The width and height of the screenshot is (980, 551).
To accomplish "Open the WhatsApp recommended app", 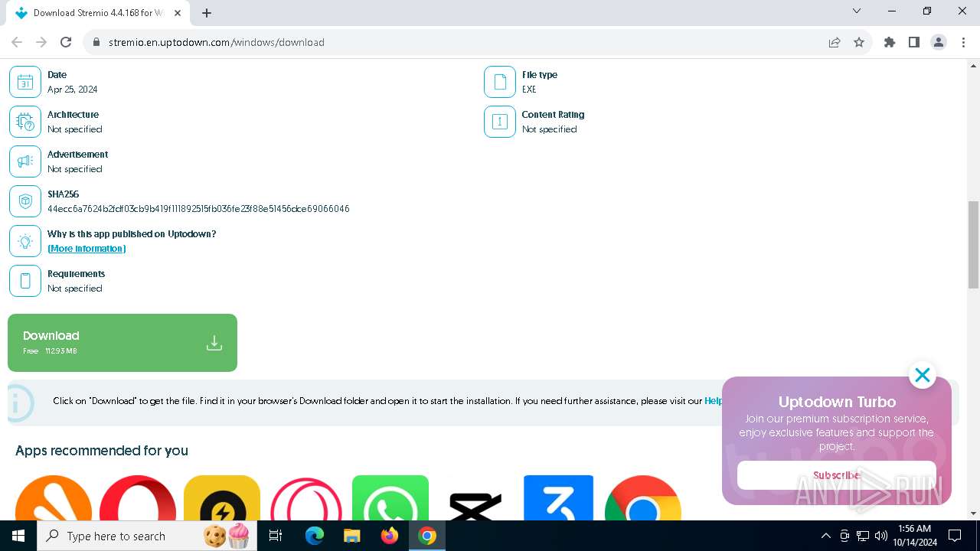I will [x=390, y=498].
